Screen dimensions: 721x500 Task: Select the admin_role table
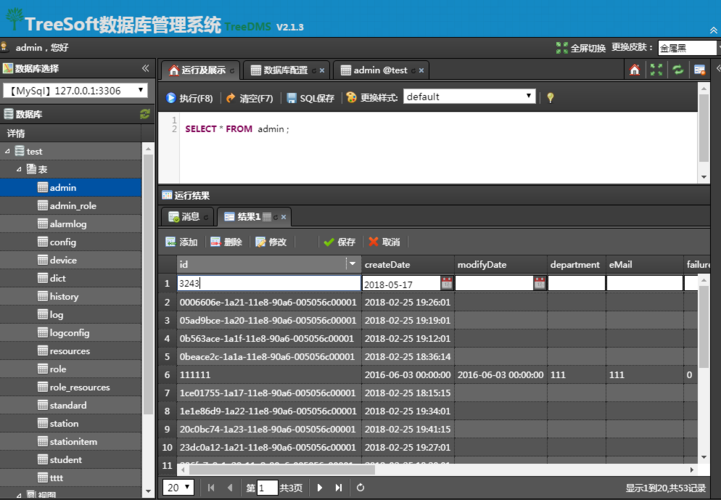pyautogui.click(x=71, y=206)
